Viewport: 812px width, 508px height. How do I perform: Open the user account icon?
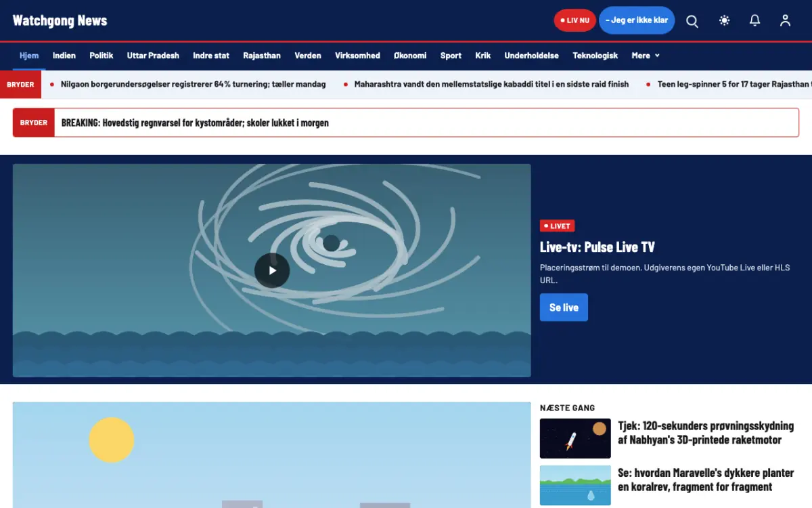pos(785,20)
